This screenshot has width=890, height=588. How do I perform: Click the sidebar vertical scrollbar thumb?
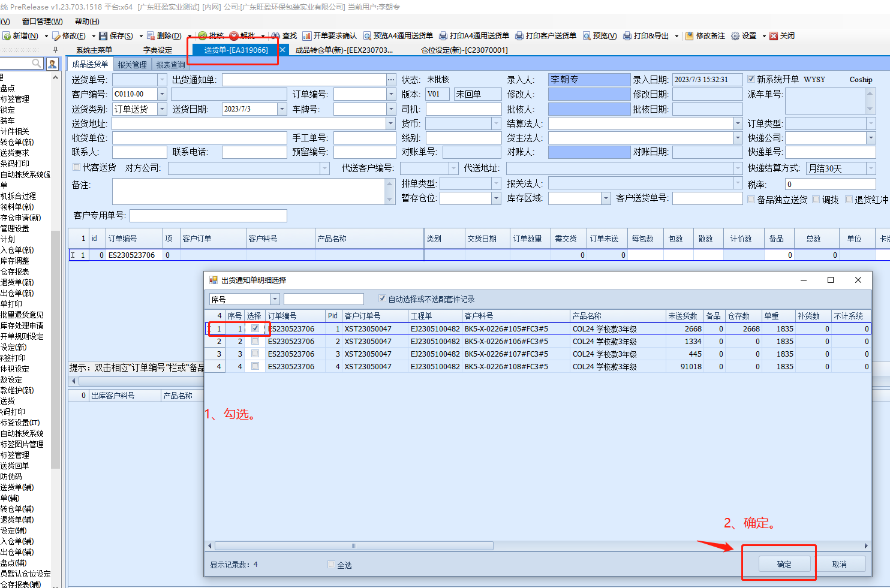pos(56,349)
